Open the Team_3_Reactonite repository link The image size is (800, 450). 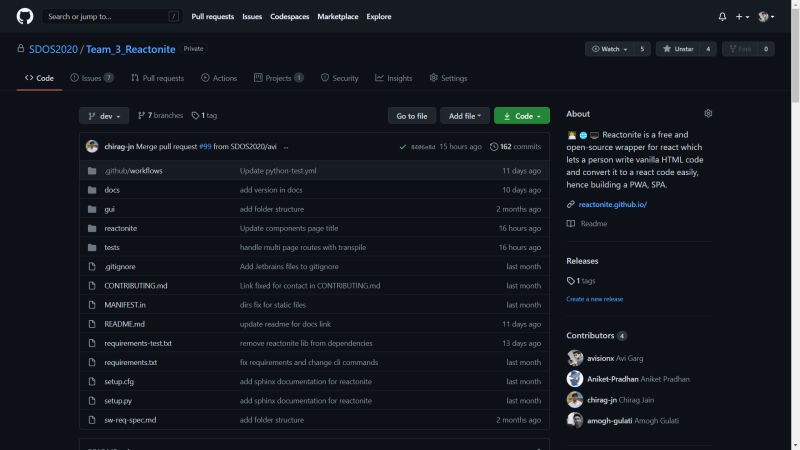click(x=130, y=49)
